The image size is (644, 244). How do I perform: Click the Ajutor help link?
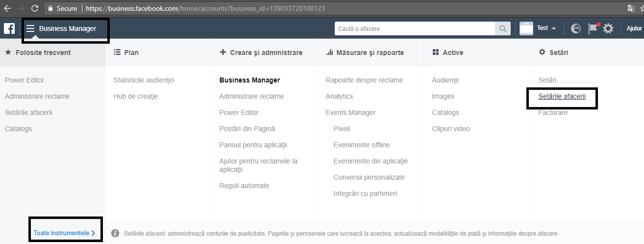pos(634,28)
